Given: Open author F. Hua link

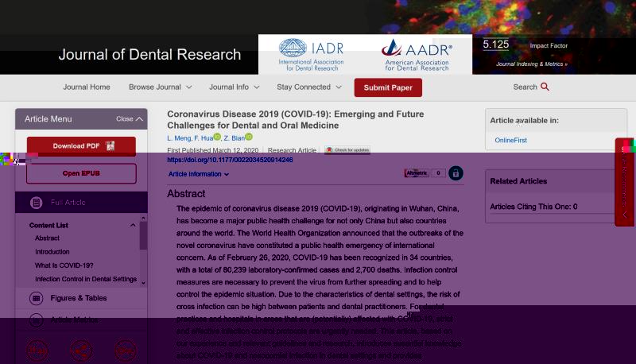Looking at the screenshot, I should coord(204,138).
